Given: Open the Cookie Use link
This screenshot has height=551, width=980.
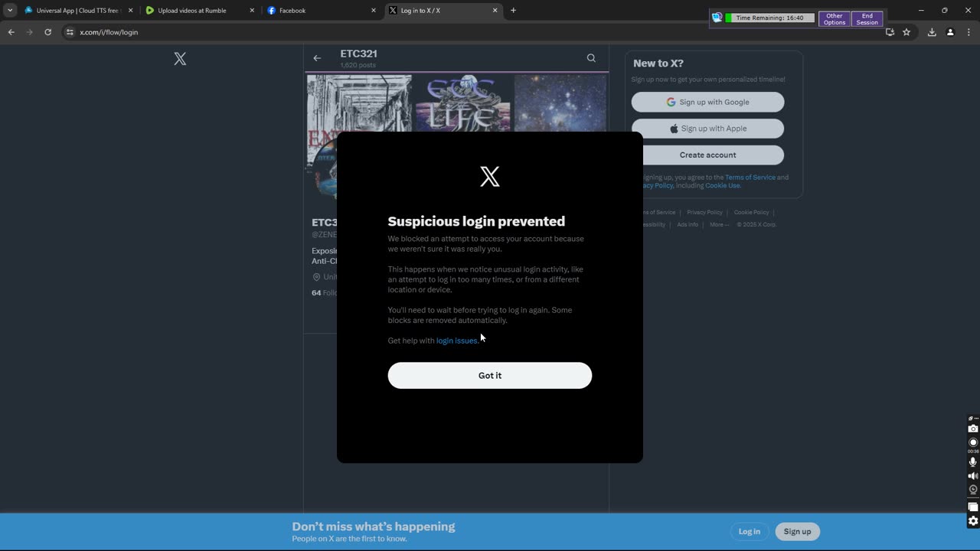Looking at the screenshot, I should (x=723, y=186).
